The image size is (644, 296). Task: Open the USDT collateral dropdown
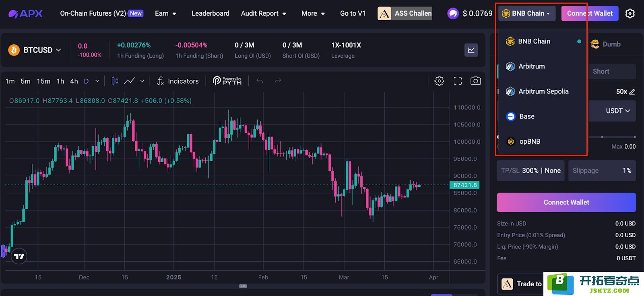tap(618, 111)
